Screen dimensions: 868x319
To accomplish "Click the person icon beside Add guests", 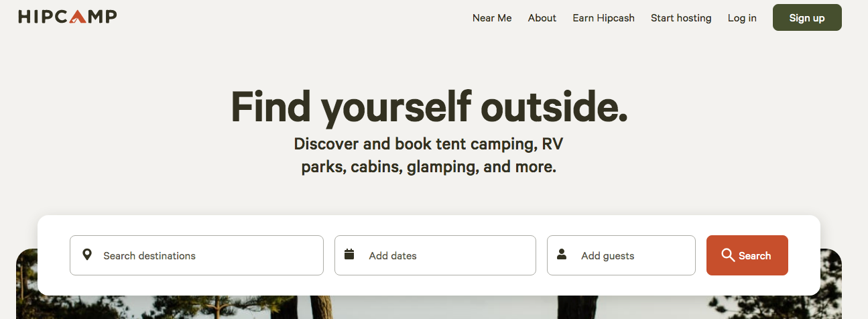I will (562, 255).
